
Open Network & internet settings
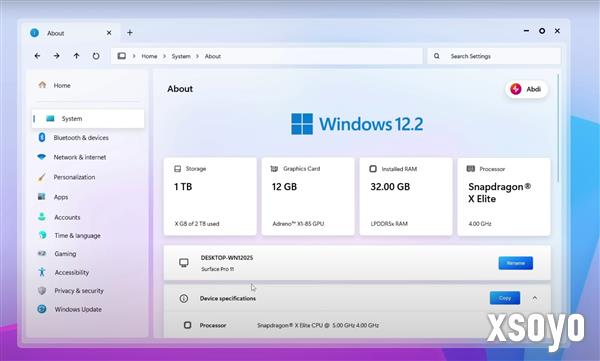click(88, 157)
